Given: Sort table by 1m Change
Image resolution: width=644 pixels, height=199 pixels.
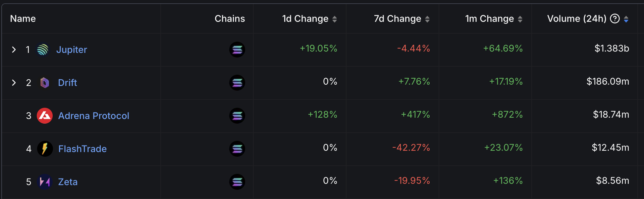Looking at the screenshot, I should [x=520, y=19].
